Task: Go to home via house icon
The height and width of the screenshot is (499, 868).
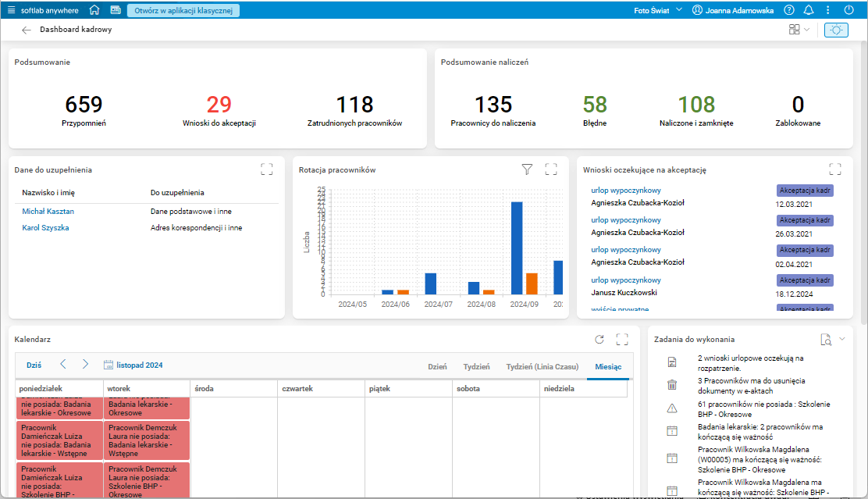Action: point(94,10)
